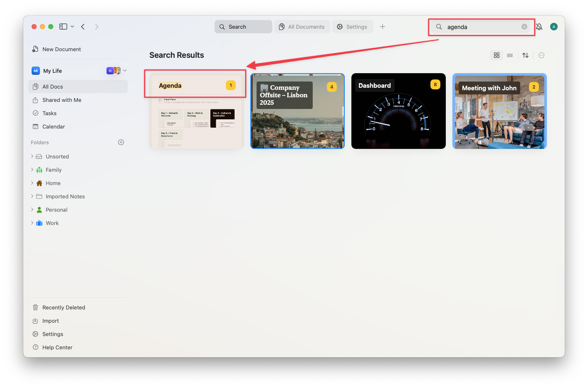Expand the Personal folder
This screenshot has height=388, width=588.
[32, 210]
